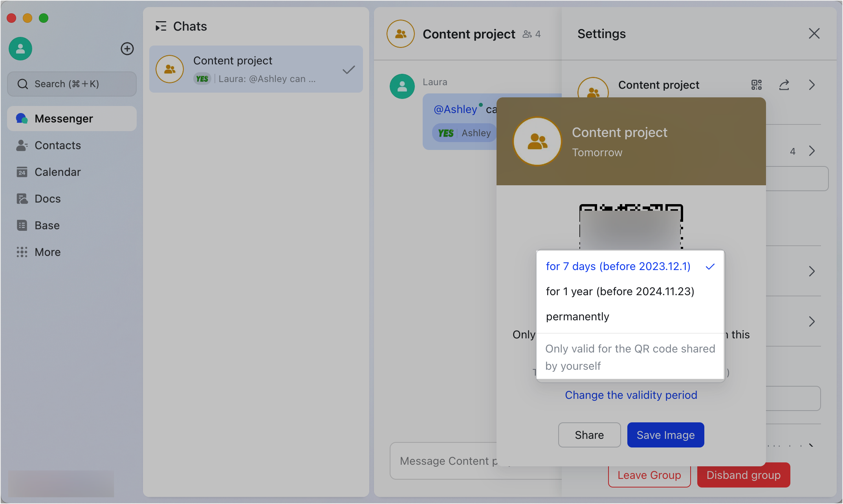Screen dimensions: 843x504
Task: Click 'Change the validity period' link
Action: (631, 395)
